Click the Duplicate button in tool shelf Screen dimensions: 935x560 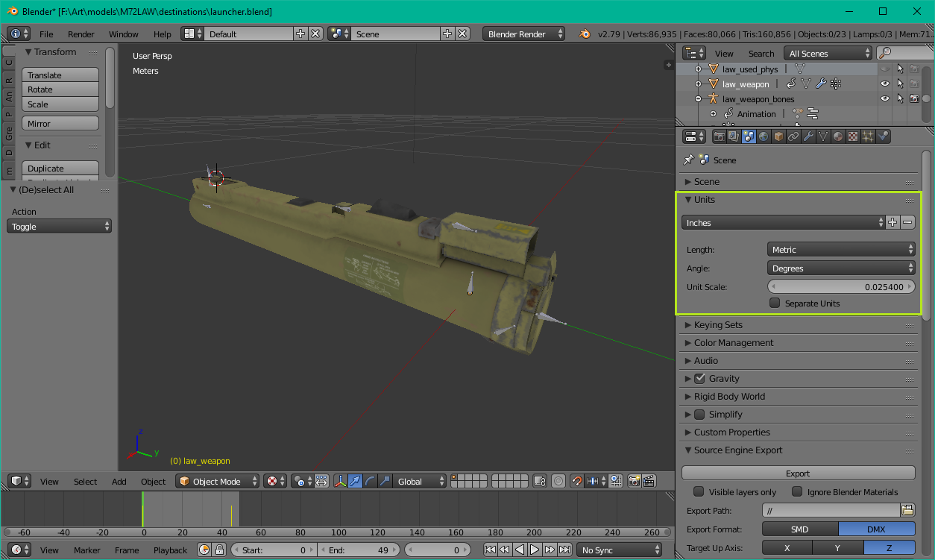click(60, 169)
